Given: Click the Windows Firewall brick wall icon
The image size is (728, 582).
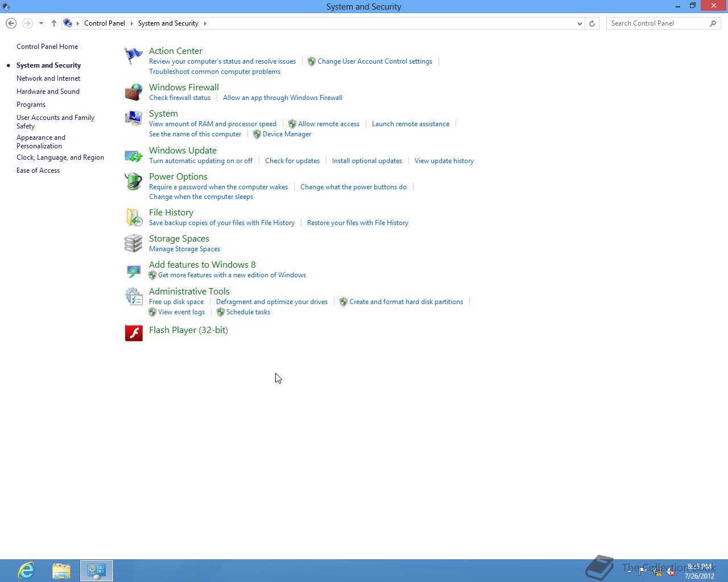Looking at the screenshot, I should point(134,92).
